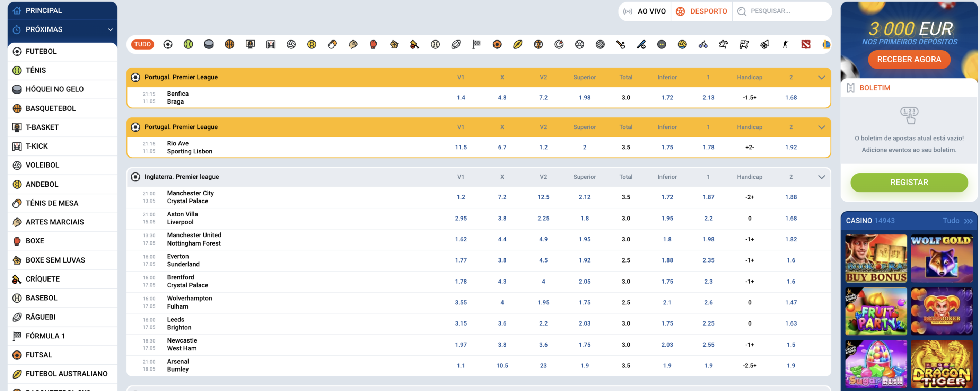
Task: Filter by tennis ball icon in top sports bar
Action: pos(188,44)
